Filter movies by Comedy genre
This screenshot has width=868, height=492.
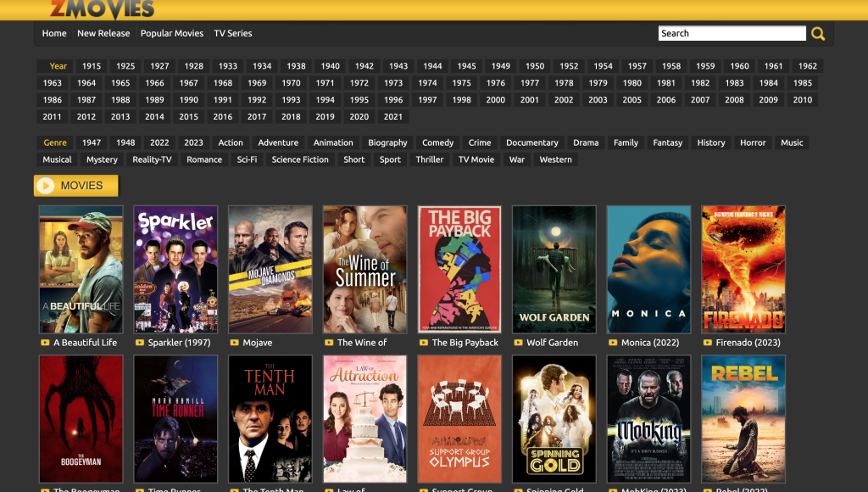437,143
